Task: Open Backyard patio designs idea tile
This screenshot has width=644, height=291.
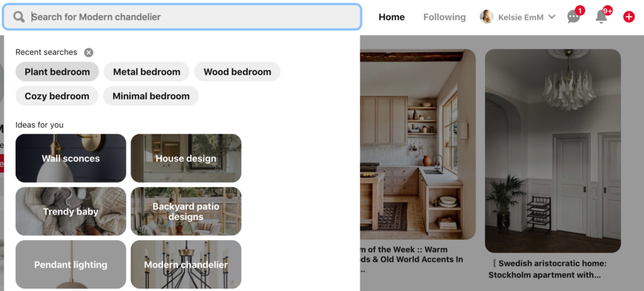Action: coord(186,211)
